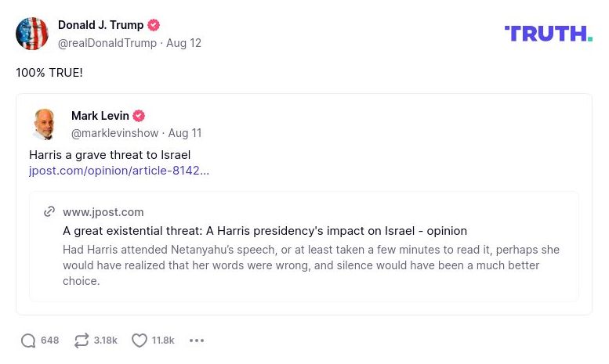
Task: Open the article headline about Harris presidency
Action: [x=265, y=231]
